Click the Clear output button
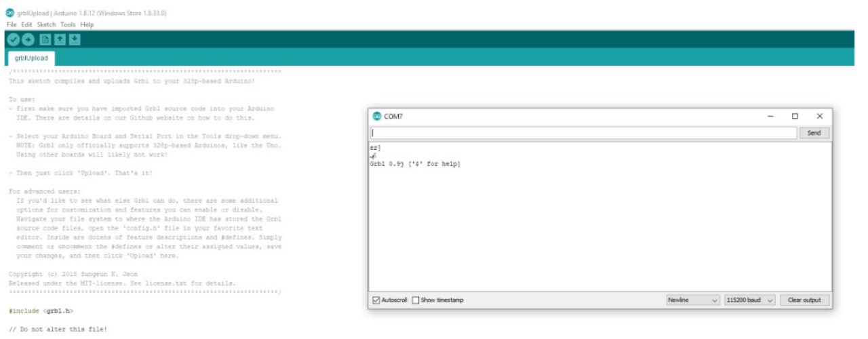Image resolution: width=868 pixels, height=339 pixels. coord(804,300)
